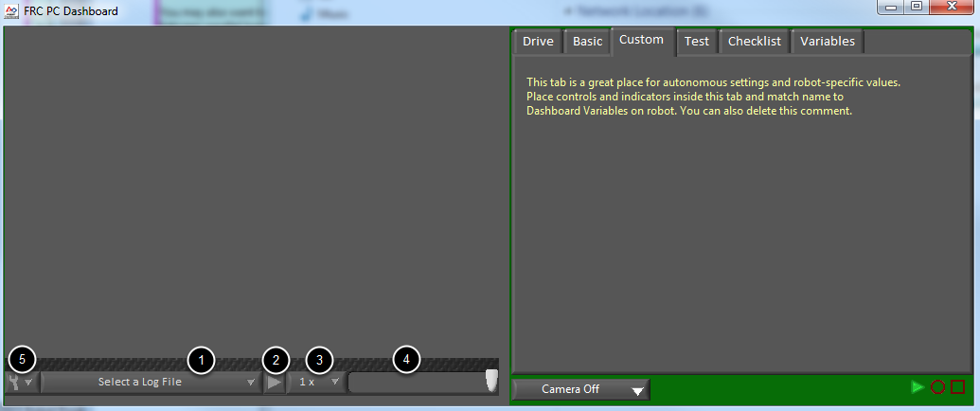Screen dimensions: 980x411
Task: Open the Test tab
Action: (696, 42)
